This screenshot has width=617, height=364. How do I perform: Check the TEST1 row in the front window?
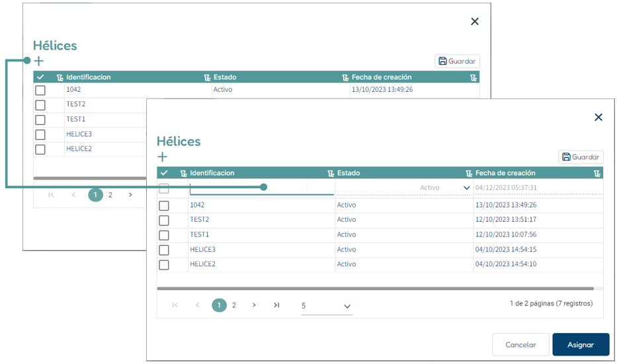[x=164, y=235]
